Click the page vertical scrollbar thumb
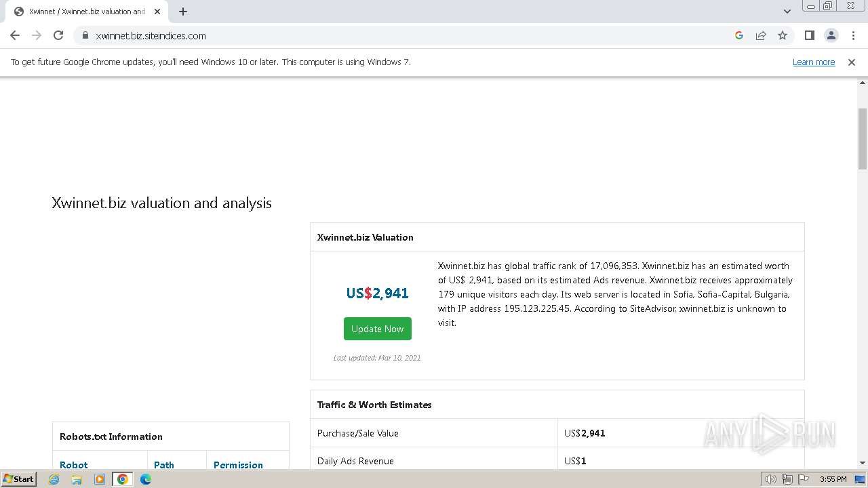The width and height of the screenshot is (868, 488). 863,139
